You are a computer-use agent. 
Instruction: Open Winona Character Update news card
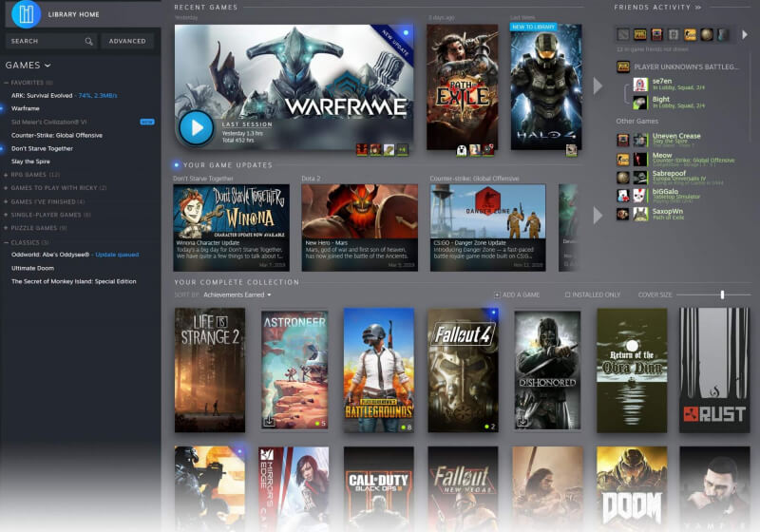pyautogui.click(x=231, y=227)
